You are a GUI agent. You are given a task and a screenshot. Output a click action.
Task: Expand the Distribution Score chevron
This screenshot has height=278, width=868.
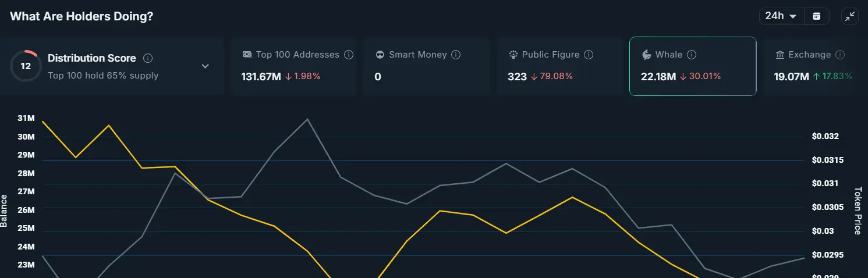coord(205,66)
